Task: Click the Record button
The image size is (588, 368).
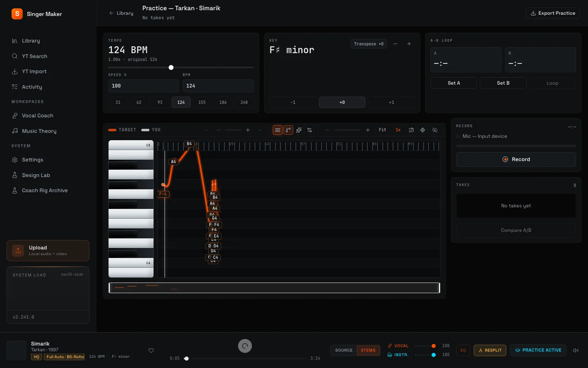Action: coord(516,159)
